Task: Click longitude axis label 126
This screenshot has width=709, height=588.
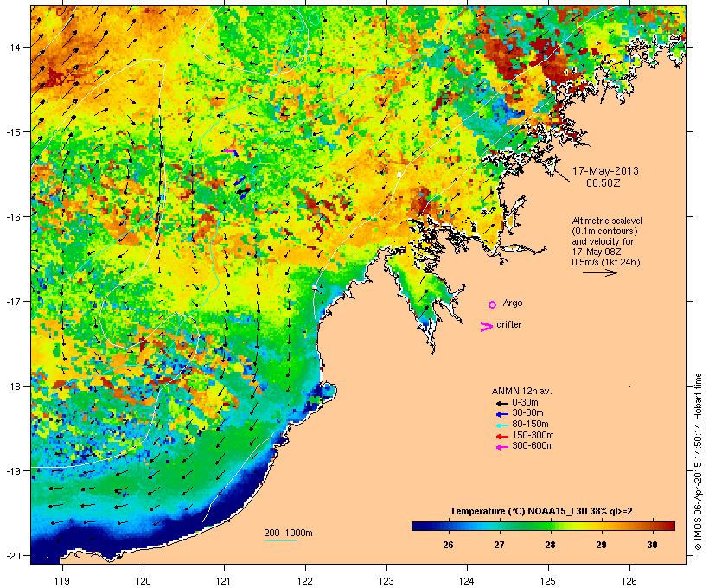Action: pyautogui.click(x=629, y=581)
